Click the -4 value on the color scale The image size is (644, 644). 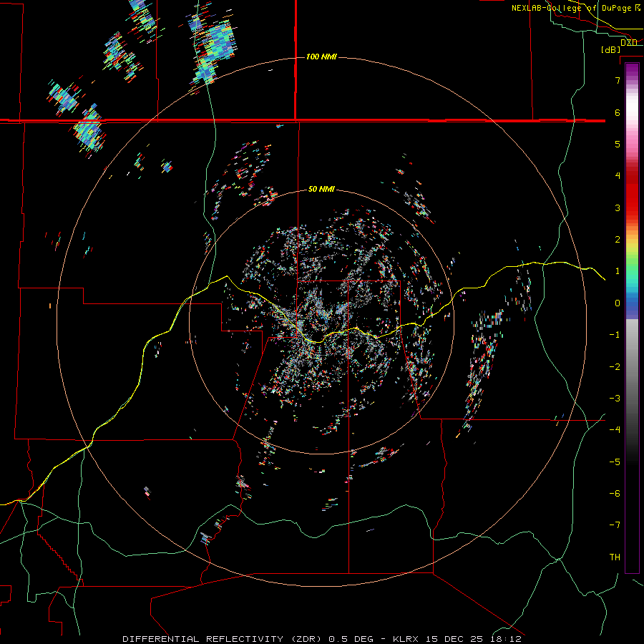(615, 429)
